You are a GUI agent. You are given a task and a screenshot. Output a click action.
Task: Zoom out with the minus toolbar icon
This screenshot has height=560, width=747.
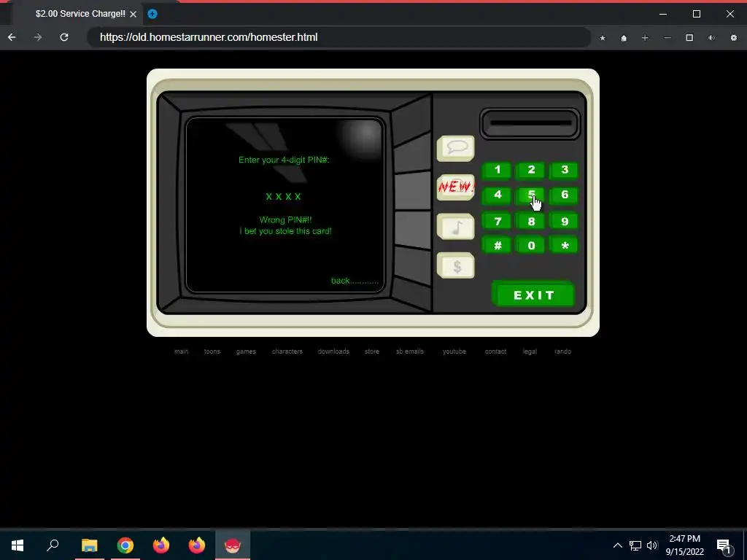(667, 38)
